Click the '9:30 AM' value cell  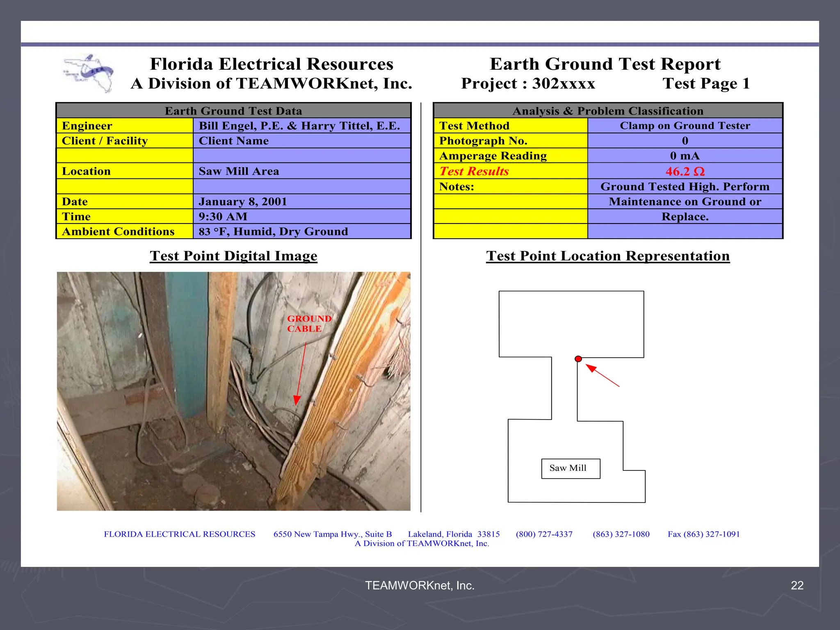coord(302,216)
